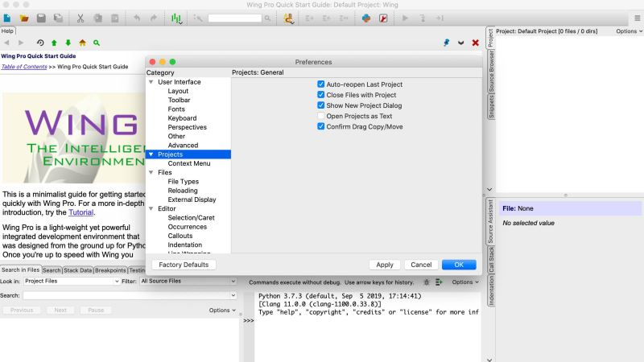The height and width of the screenshot is (362, 644).
Task: Click the Python Shell debug bug icon
Action: [x=427, y=282]
